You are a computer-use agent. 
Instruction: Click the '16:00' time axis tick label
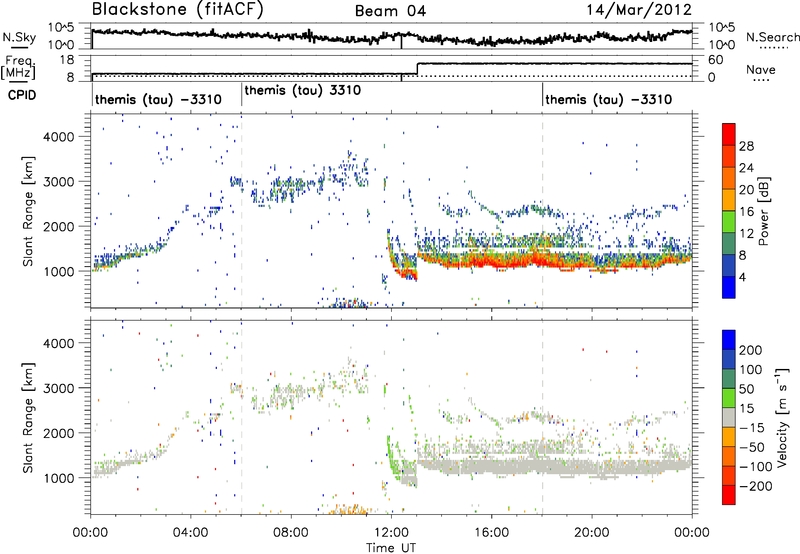click(491, 533)
